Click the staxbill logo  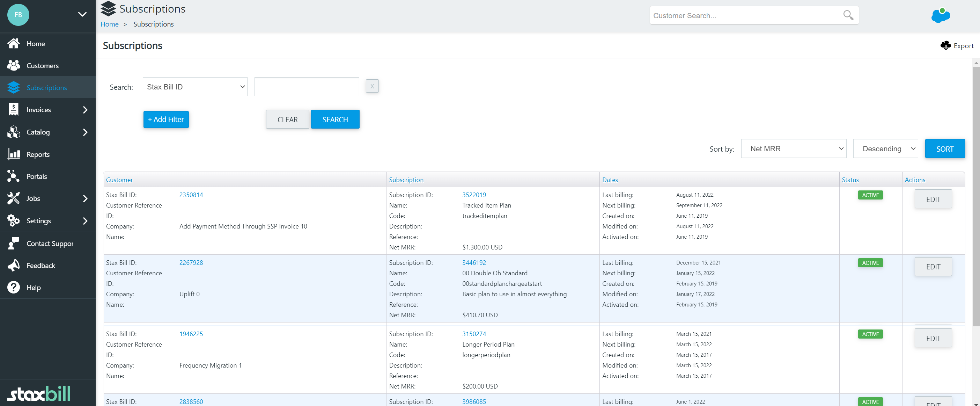[39, 394]
